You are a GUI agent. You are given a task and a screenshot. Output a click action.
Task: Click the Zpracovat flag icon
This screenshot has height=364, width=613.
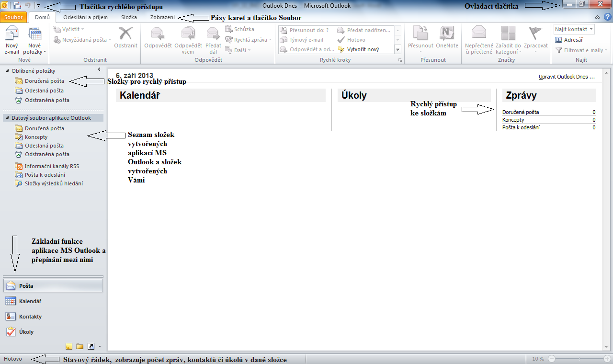(x=535, y=40)
